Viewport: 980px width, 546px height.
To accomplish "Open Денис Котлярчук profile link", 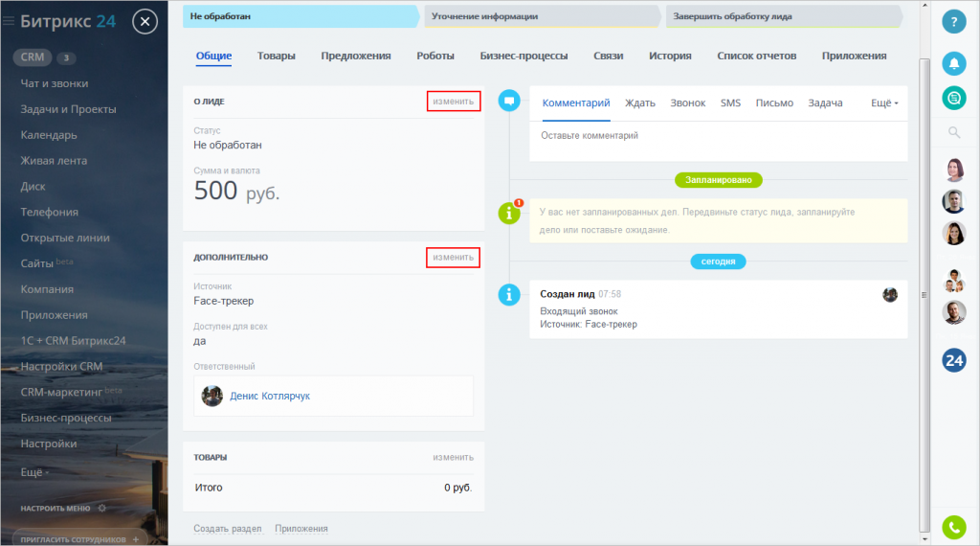I will click(269, 396).
